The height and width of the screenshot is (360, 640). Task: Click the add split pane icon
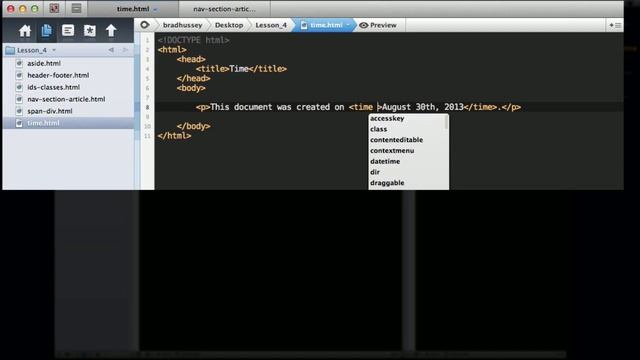(615, 25)
